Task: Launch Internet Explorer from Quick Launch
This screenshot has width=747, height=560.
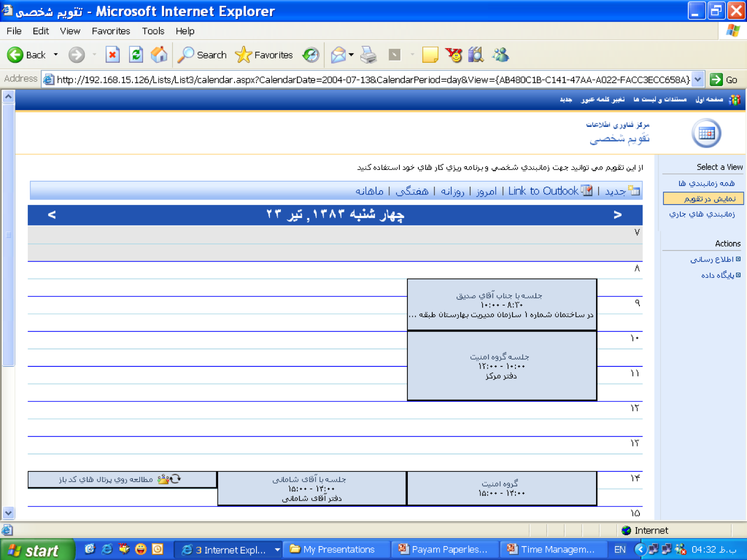Action: point(107,549)
